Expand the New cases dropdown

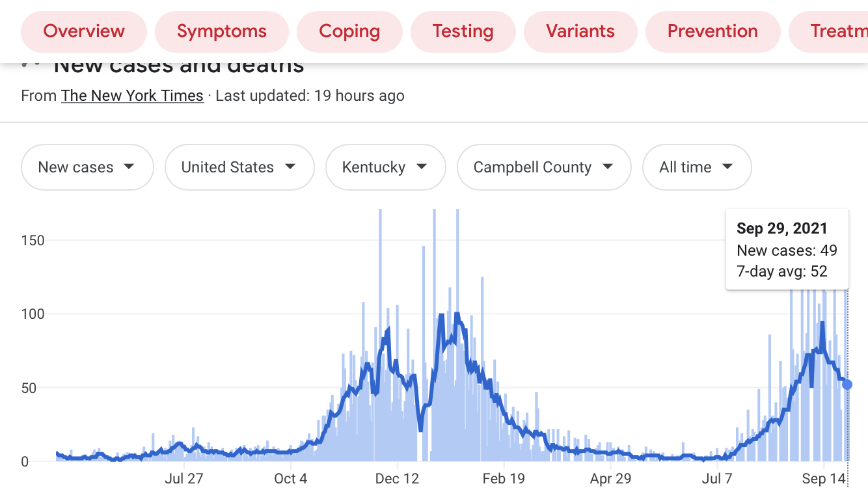coord(87,167)
